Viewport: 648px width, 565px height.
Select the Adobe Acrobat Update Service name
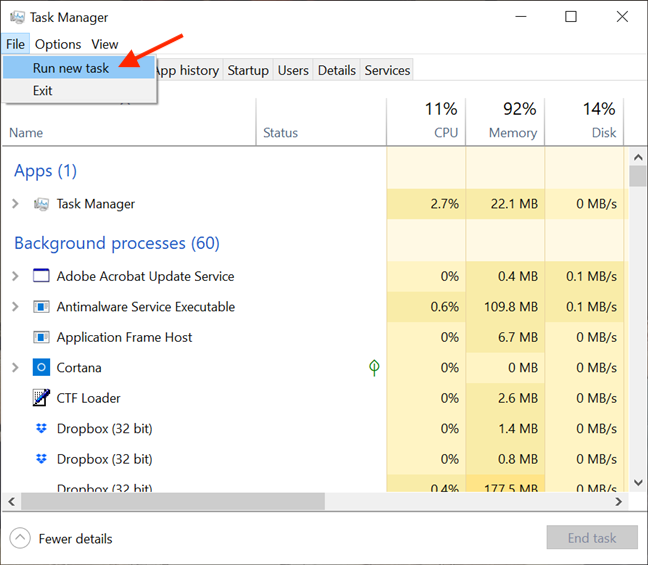click(145, 276)
